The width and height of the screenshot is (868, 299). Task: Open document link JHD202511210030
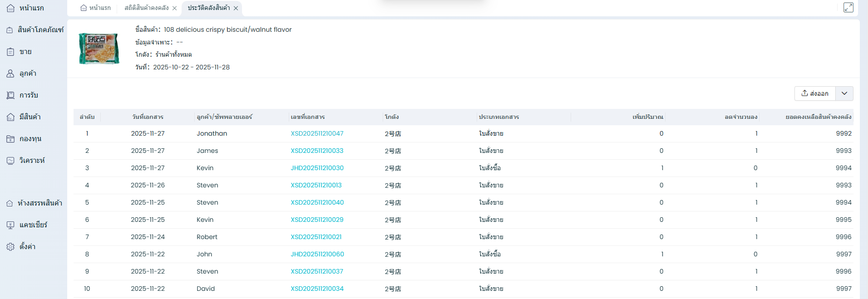[317, 168]
